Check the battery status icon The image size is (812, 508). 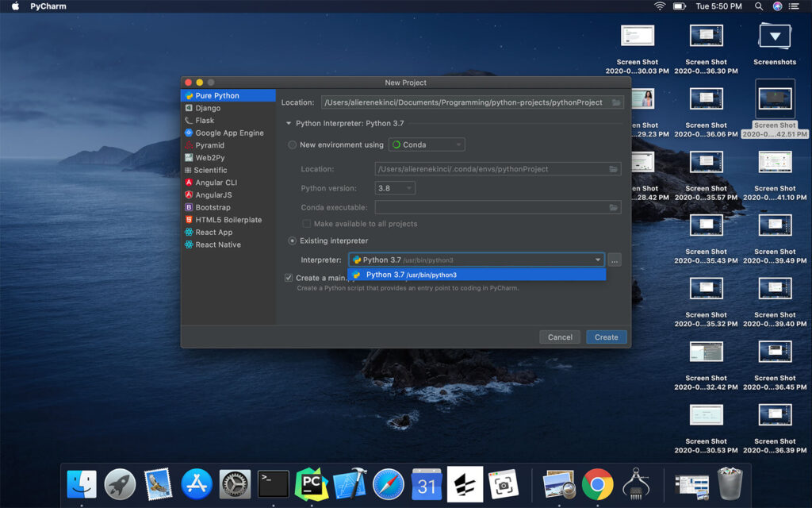(680, 6)
